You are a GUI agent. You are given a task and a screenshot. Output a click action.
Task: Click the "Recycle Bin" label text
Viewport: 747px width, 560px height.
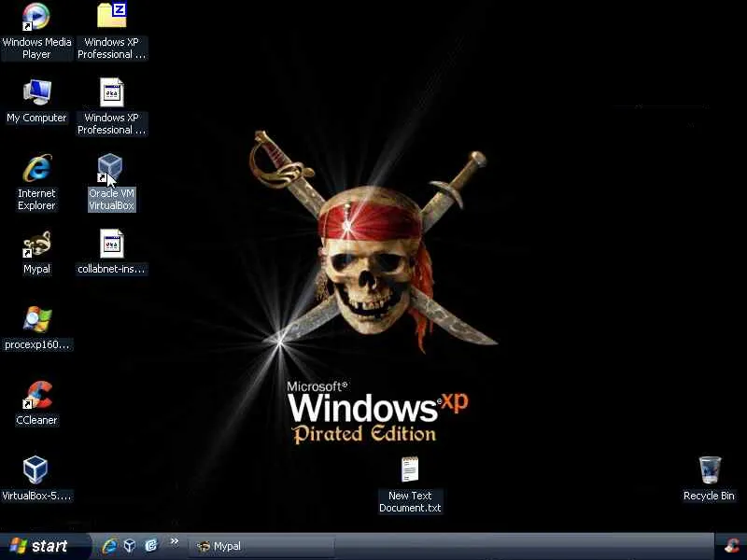tap(709, 496)
